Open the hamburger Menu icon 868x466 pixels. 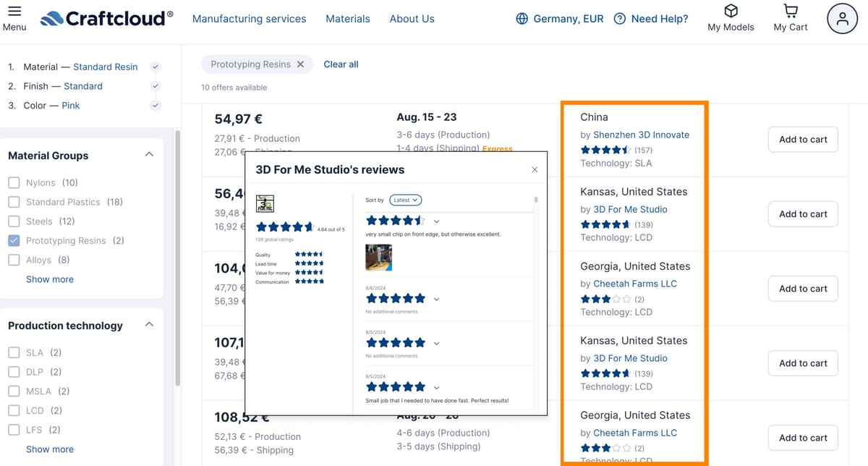click(x=14, y=12)
